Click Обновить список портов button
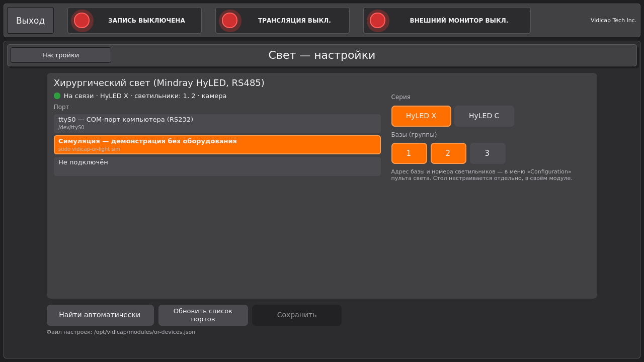This screenshot has height=362, width=644. coord(203,315)
